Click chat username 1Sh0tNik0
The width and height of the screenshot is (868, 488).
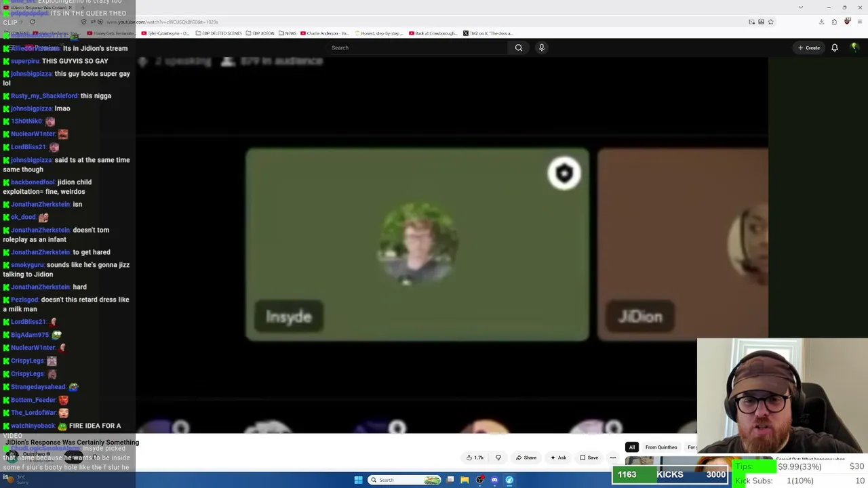coord(26,121)
